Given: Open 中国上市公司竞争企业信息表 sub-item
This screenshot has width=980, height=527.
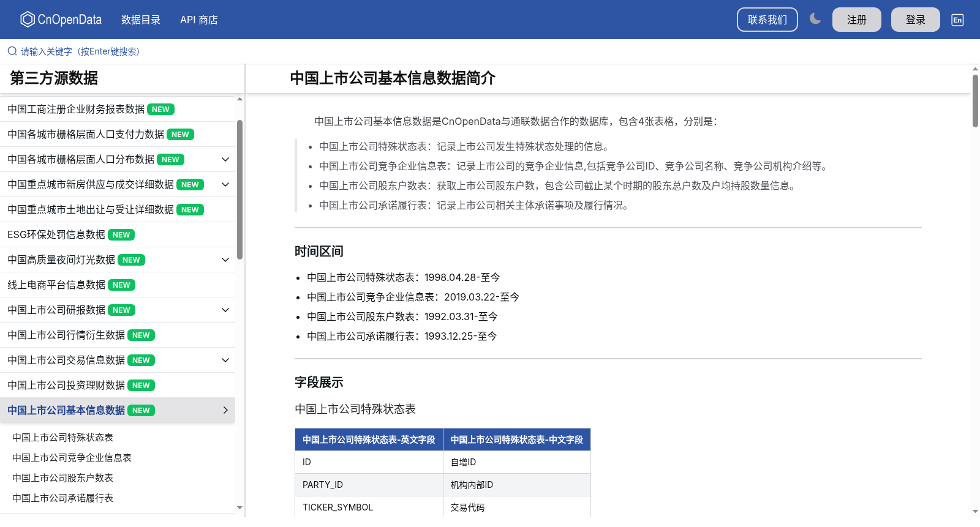Looking at the screenshot, I should (x=72, y=457).
